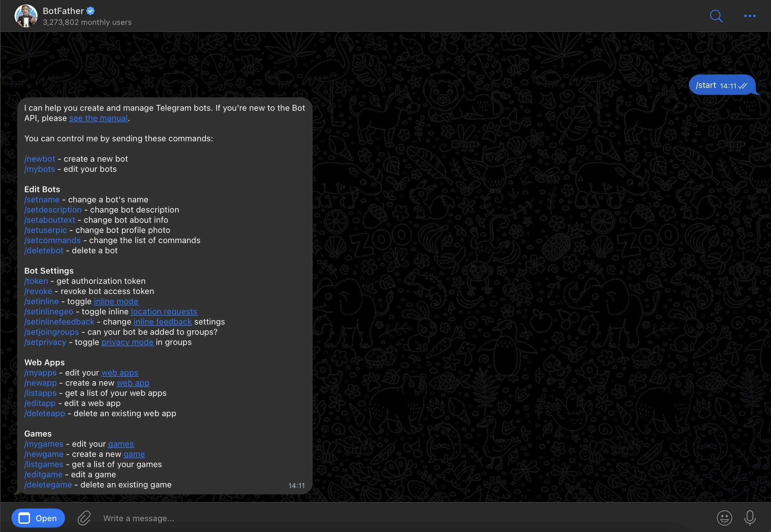Select the /editgame command

(x=43, y=475)
